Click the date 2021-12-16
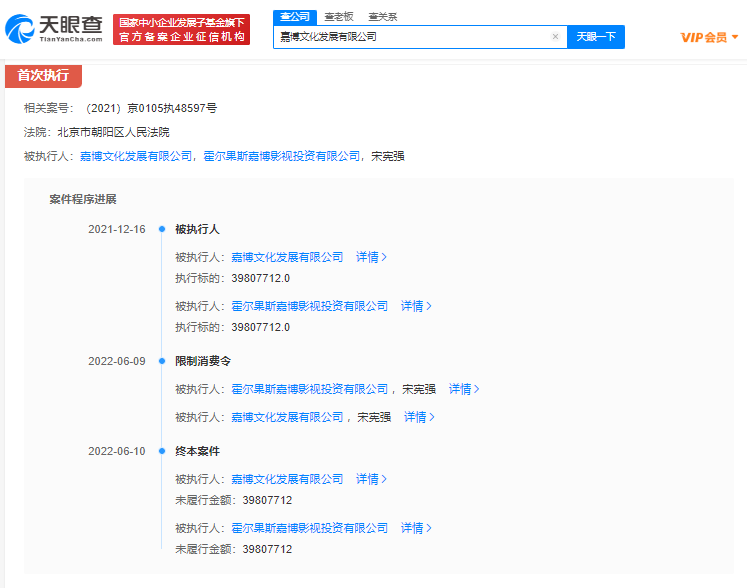The image size is (747, 588). click(117, 229)
